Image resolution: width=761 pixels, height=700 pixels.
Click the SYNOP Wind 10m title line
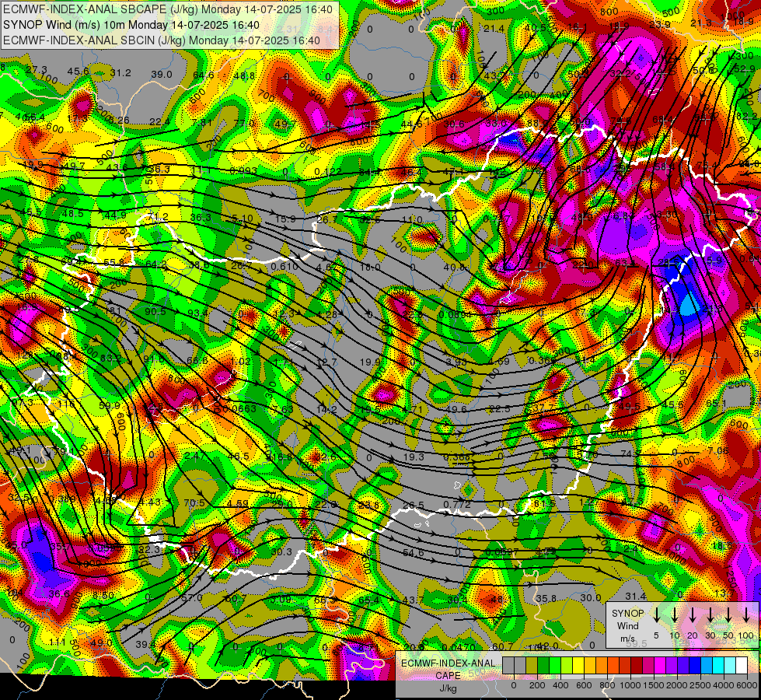[131, 25]
